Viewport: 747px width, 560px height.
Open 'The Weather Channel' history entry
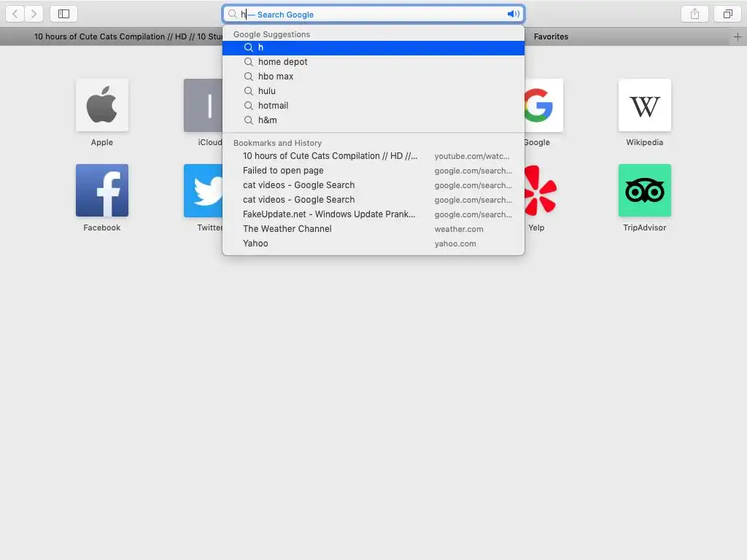[373, 229]
